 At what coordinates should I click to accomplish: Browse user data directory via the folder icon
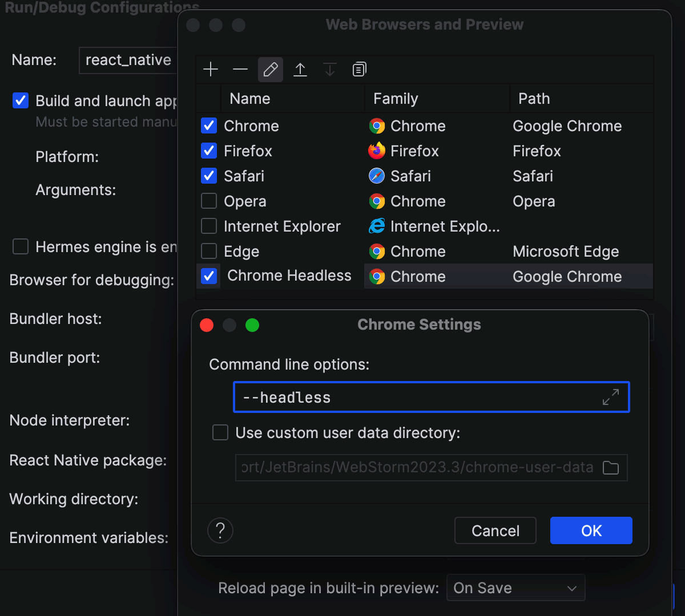[x=611, y=467]
